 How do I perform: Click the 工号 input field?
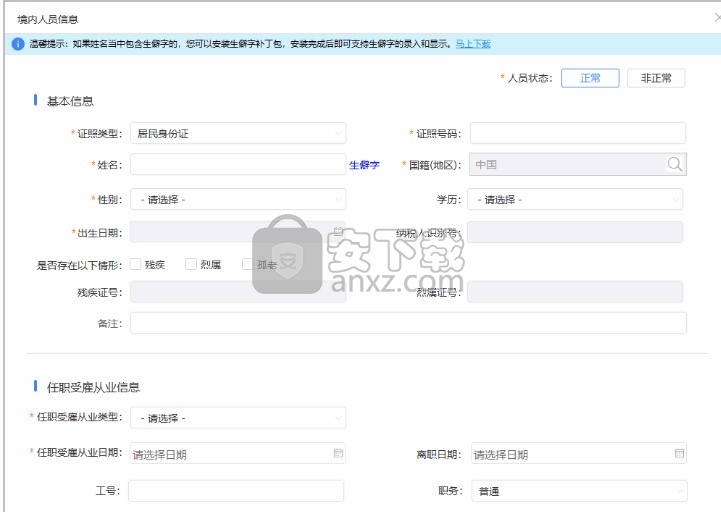[236, 491]
